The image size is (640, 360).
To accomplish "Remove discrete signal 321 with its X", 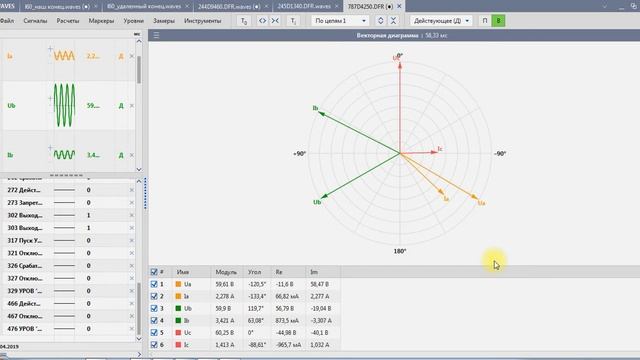I will pos(131,253).
